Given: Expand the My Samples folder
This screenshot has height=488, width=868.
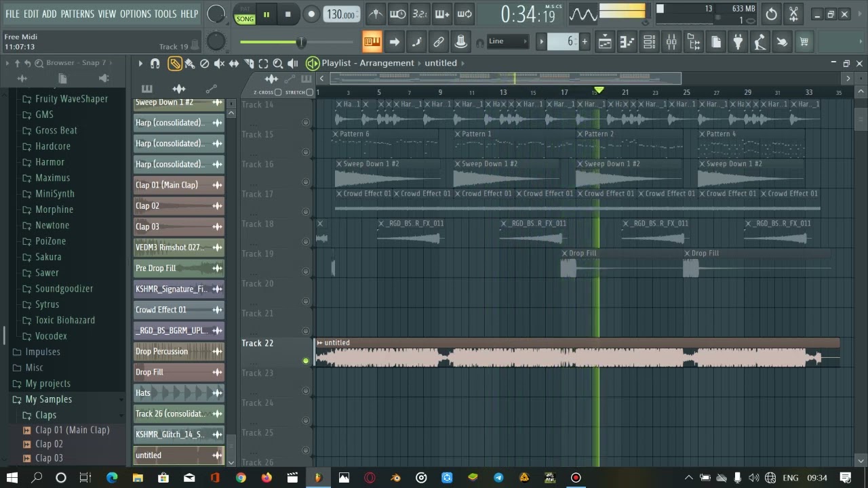Looking at the screenshot, I should tap(48, 399).
